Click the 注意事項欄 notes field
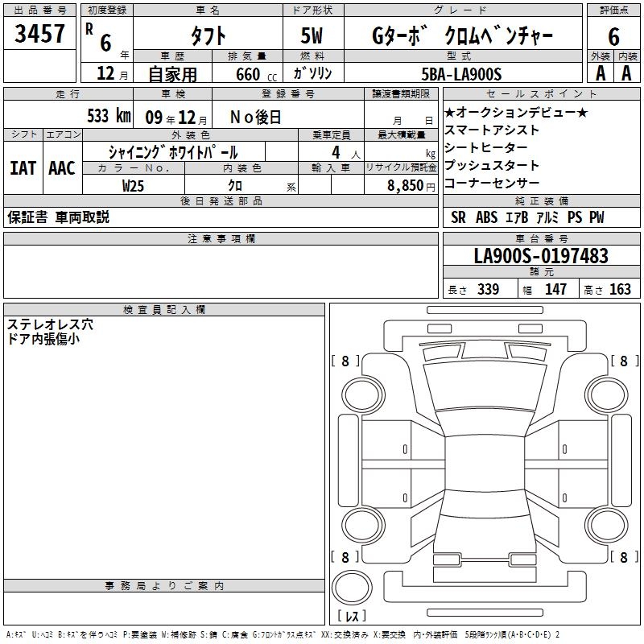This screenshot has width=644, height=644. [221, 271]
